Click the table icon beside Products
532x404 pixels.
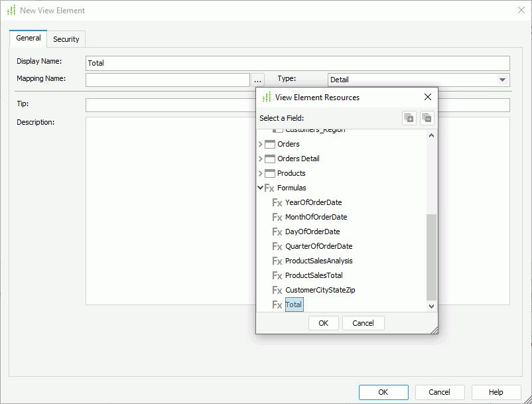[x=269, y=172]
